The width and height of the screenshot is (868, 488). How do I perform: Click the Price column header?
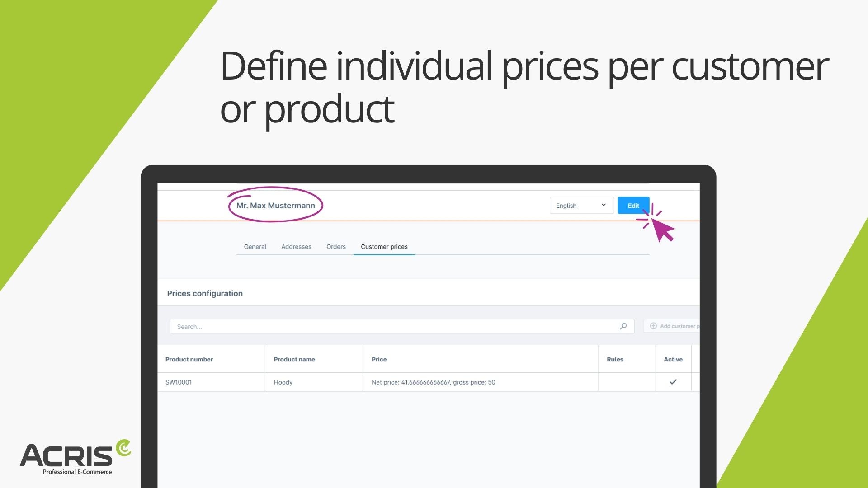[x=379, y=359]
